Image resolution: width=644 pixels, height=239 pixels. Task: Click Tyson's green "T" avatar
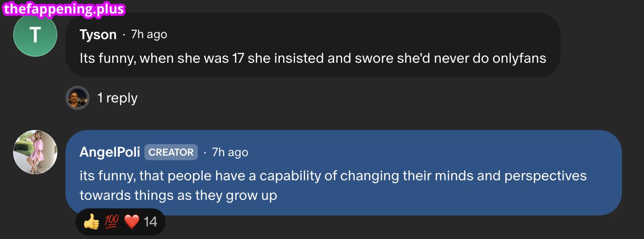35,35
